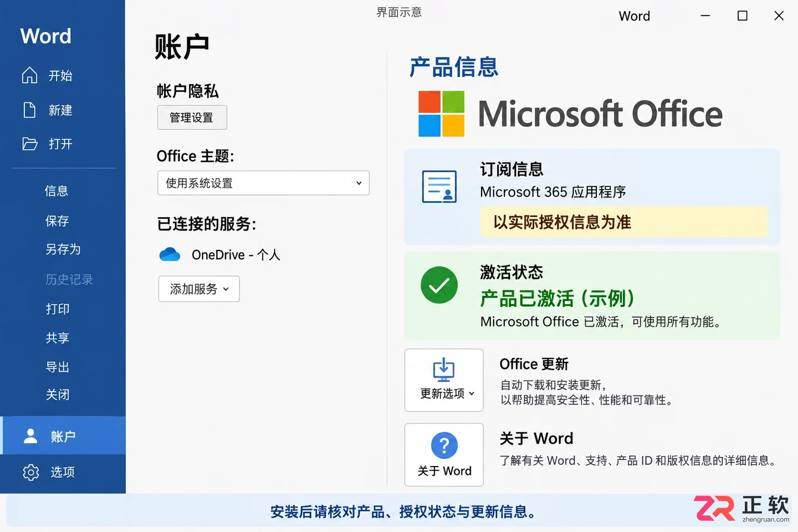Click the download icon in 更新选项 button
This screenshot has height=532, width=798.
point(443,370)
